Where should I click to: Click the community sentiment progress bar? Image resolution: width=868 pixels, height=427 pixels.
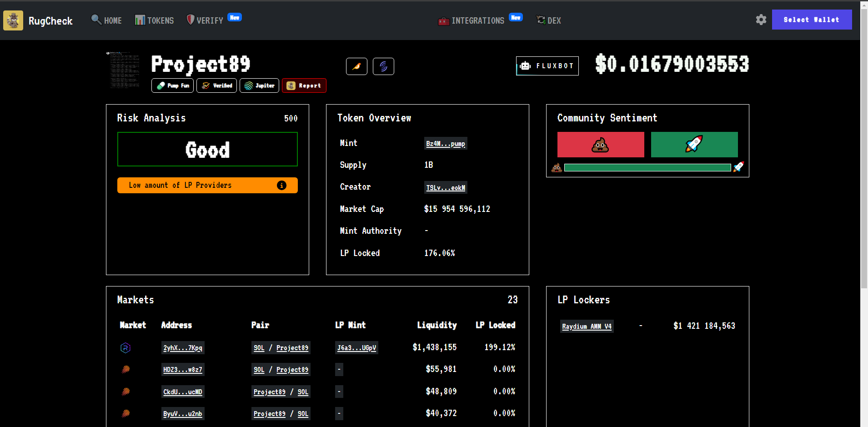click(x=647, y=168)
